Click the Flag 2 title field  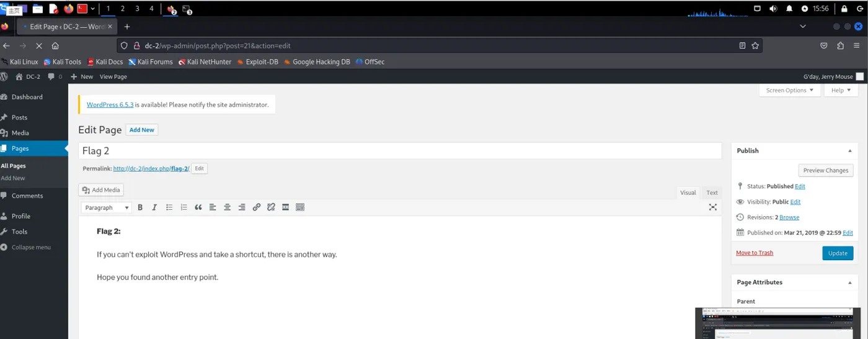click(x=400, y=151)
